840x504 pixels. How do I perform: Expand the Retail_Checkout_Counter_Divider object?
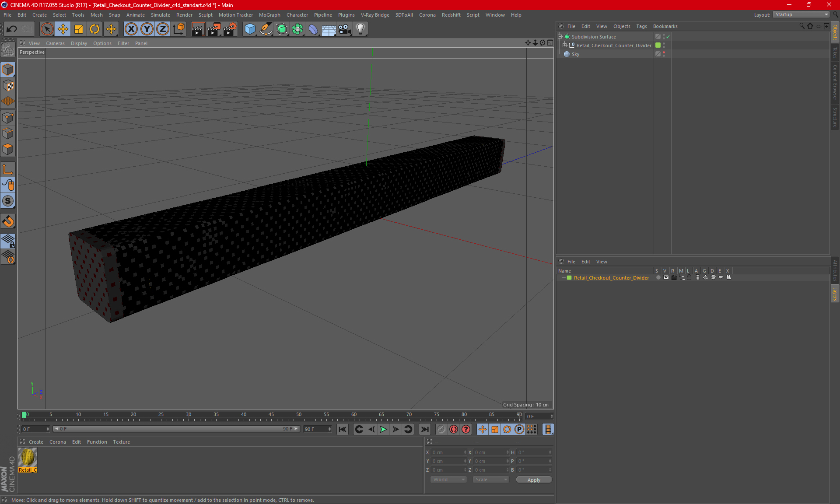coord(564,45)
